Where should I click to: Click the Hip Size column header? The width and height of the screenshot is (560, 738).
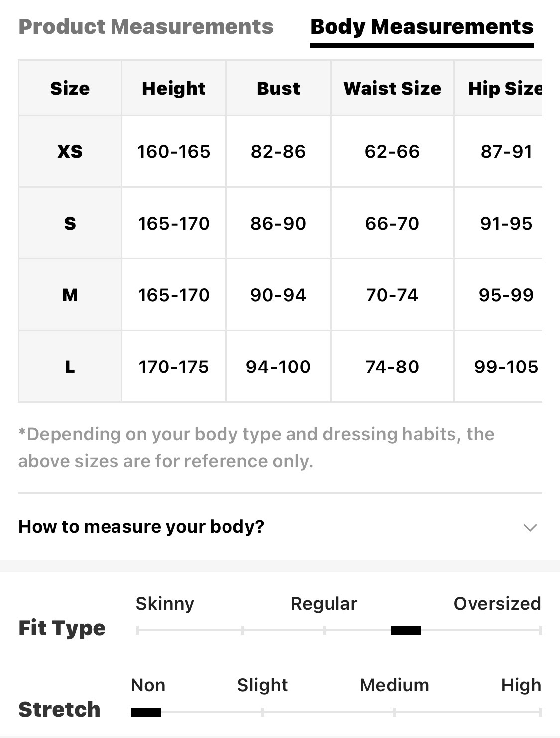(505, 88)
